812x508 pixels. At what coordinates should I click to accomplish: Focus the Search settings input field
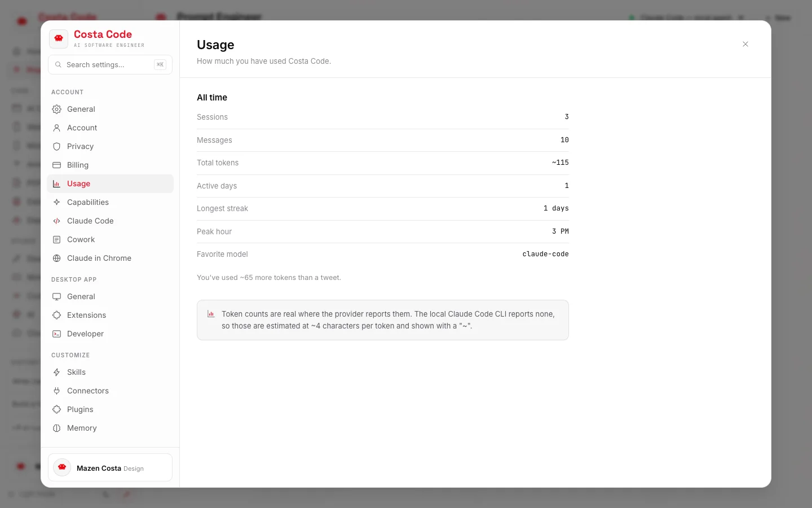tap(110, 64)
